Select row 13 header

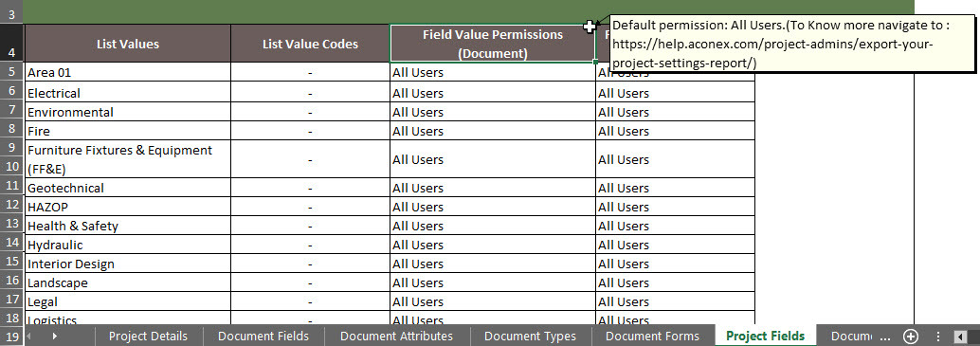pyautogui.click(x=12, y=226)
